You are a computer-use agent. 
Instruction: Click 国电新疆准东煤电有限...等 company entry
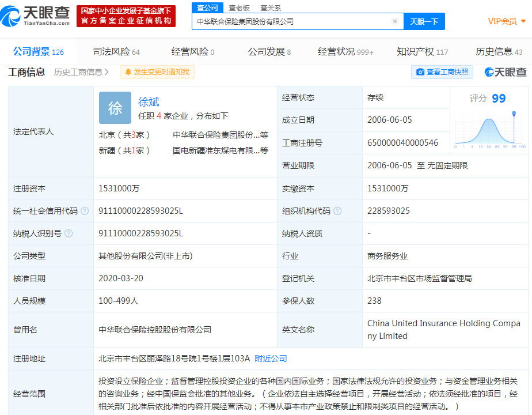[x=221, y=150]
